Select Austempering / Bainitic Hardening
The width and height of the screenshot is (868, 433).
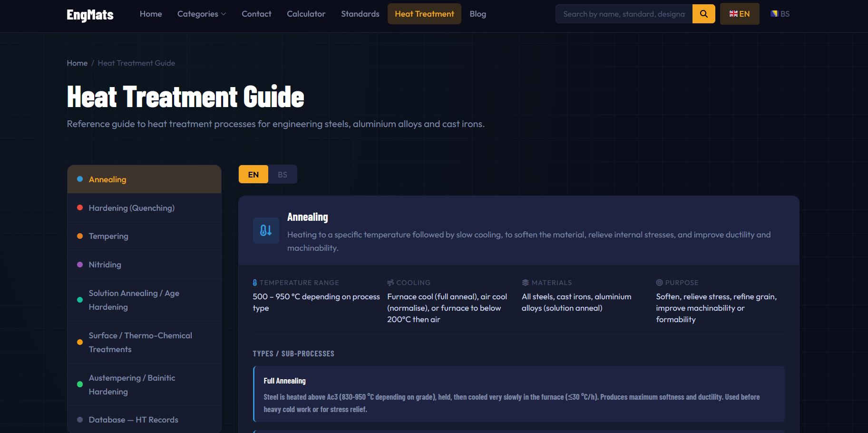pyautogui.click(x=145, y=384)
